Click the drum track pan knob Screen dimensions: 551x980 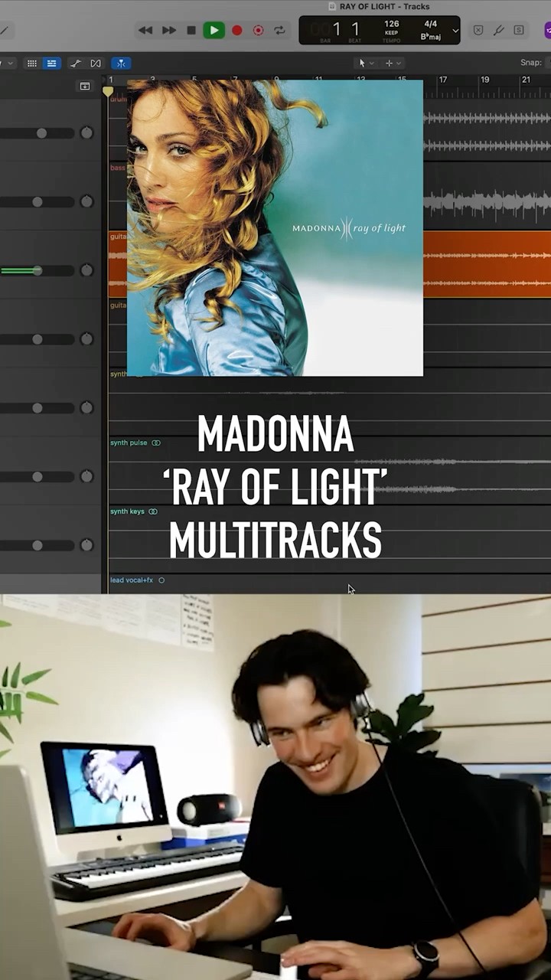pos(86,133)
